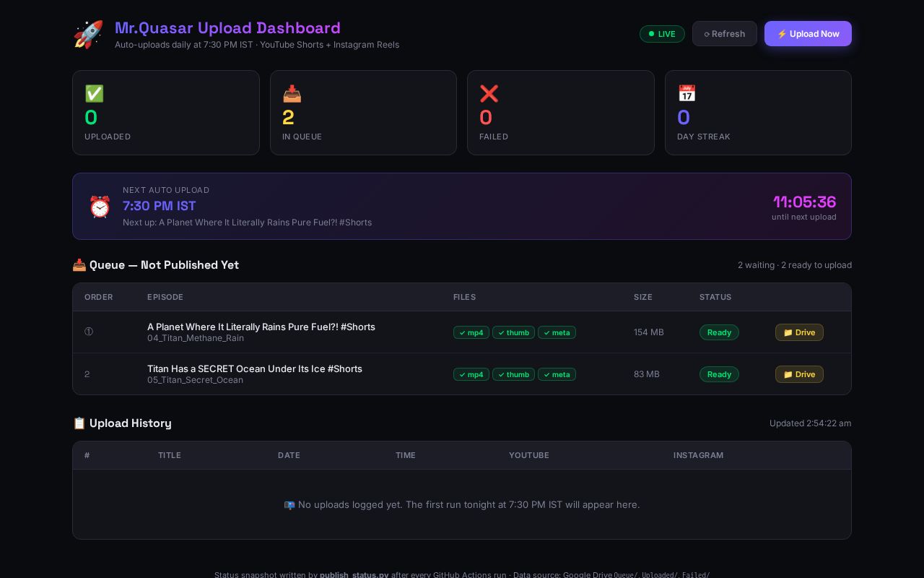
Task: Click the green checkmark Uploaded icon
Action: tap(95, 94)
